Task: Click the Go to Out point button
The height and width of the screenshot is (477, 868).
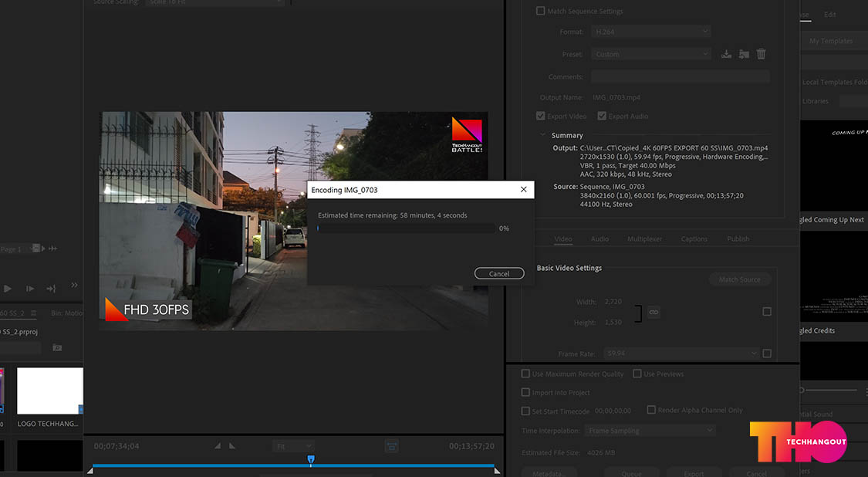Action: coord(51,289)
